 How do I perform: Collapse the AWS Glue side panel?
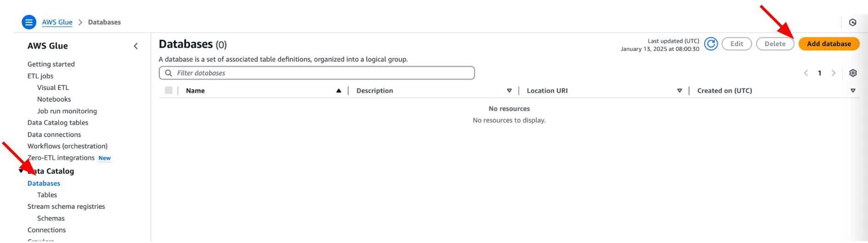(x=136, y=46)
